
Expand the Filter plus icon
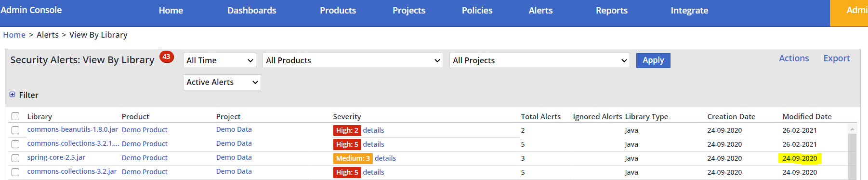pyautogui.click(x=12, y=95)
